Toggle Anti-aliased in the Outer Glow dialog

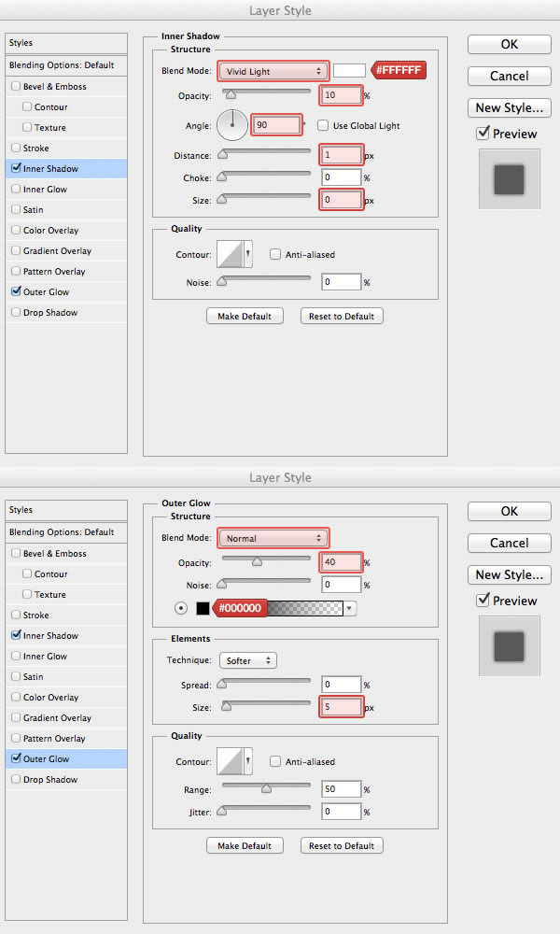point(275,762)
